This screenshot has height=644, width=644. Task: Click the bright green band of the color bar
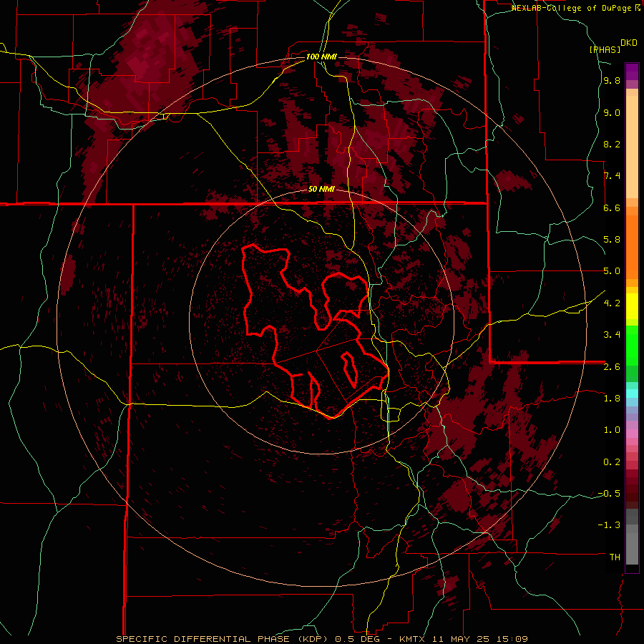pyautogui.click(x=632, y=345)
